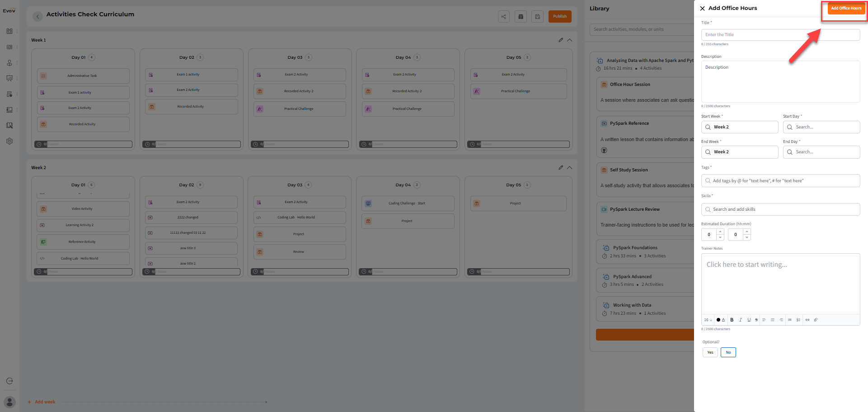Click the floppy-disk save icon
Screen dimensions: 868x412
click(x=537, y=17)
